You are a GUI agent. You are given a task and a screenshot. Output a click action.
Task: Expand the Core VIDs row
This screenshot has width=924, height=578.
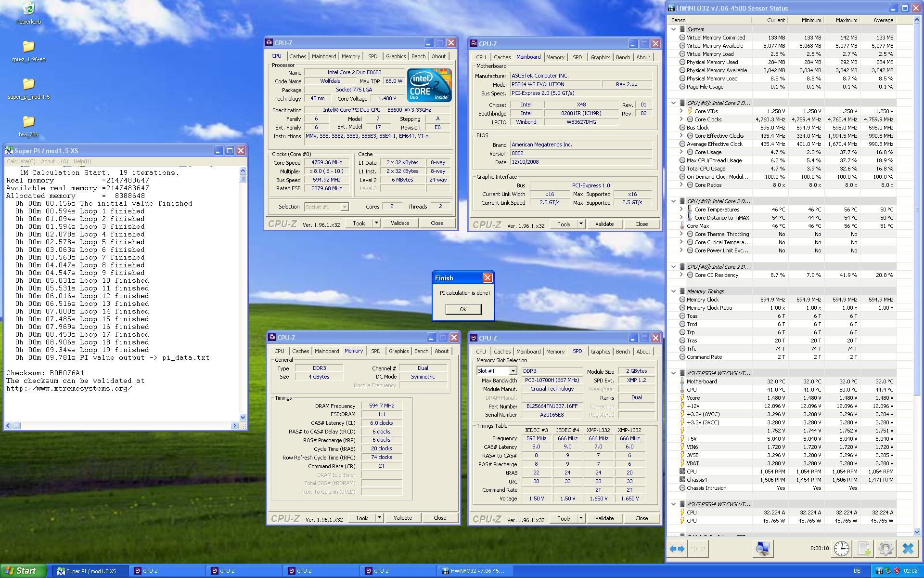click(x=681, y=111)
